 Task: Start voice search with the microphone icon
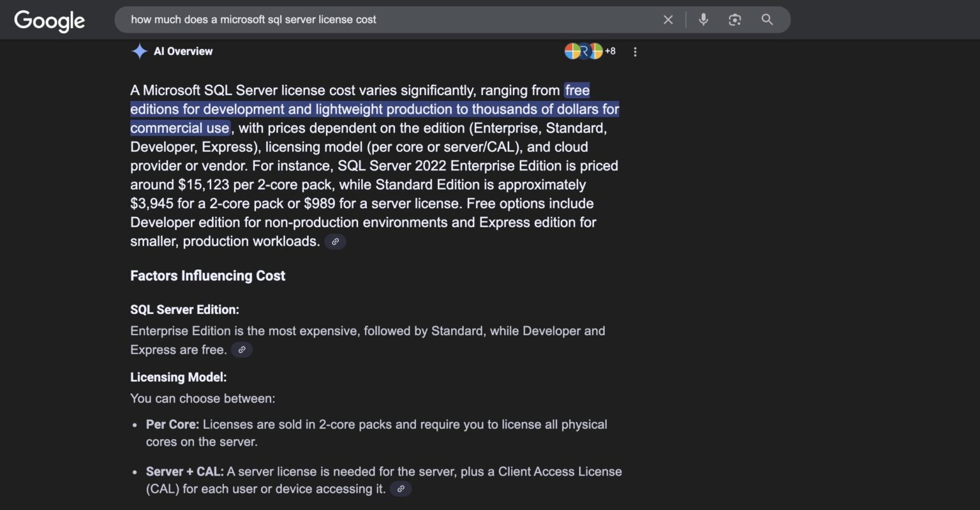coord(703,20)
